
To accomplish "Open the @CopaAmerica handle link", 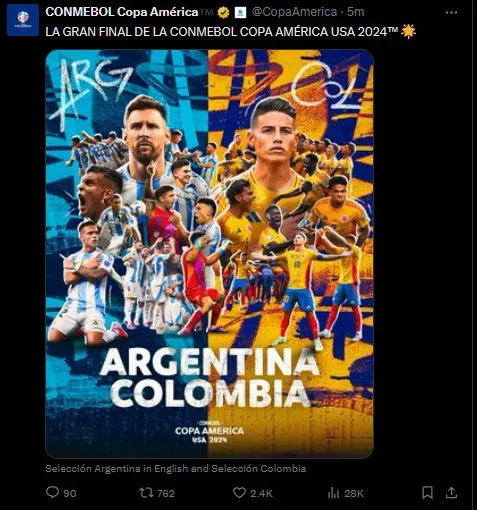I will click(295, 12).
